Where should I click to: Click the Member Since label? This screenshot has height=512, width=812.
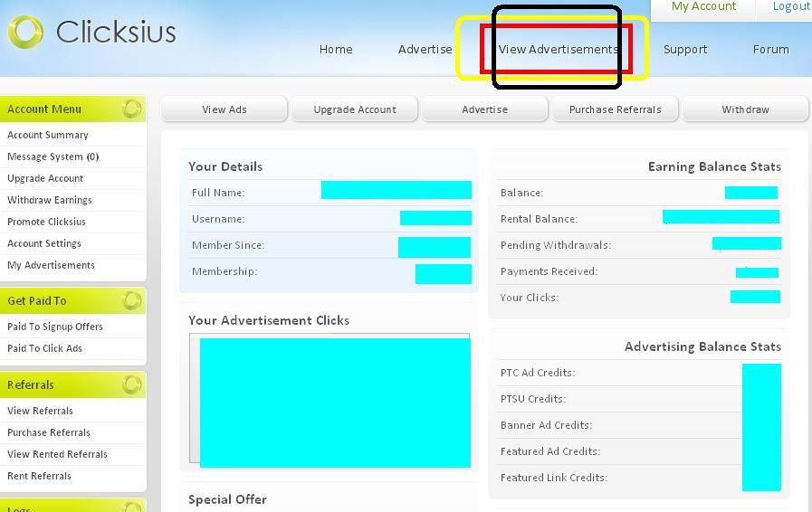228,245
